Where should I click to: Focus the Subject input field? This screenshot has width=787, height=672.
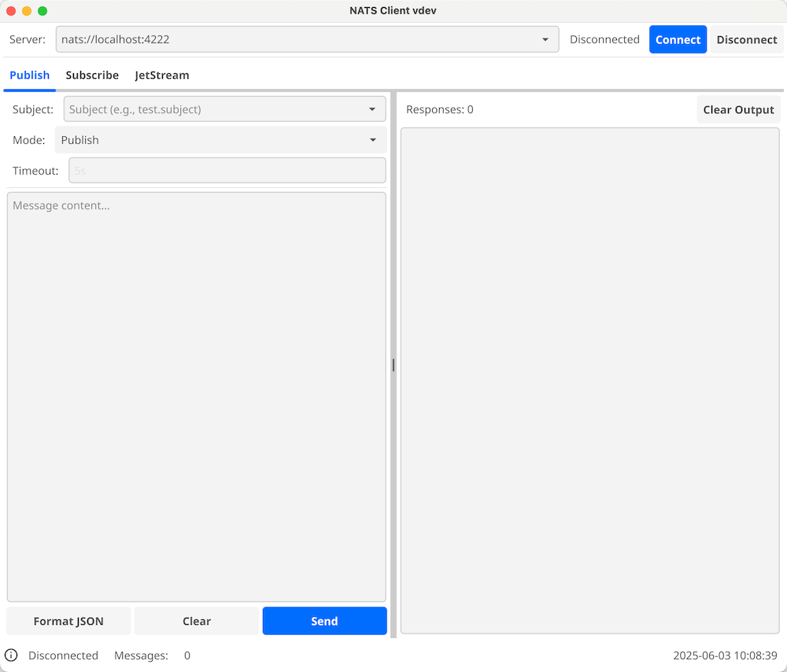click(x=212, y=109)
